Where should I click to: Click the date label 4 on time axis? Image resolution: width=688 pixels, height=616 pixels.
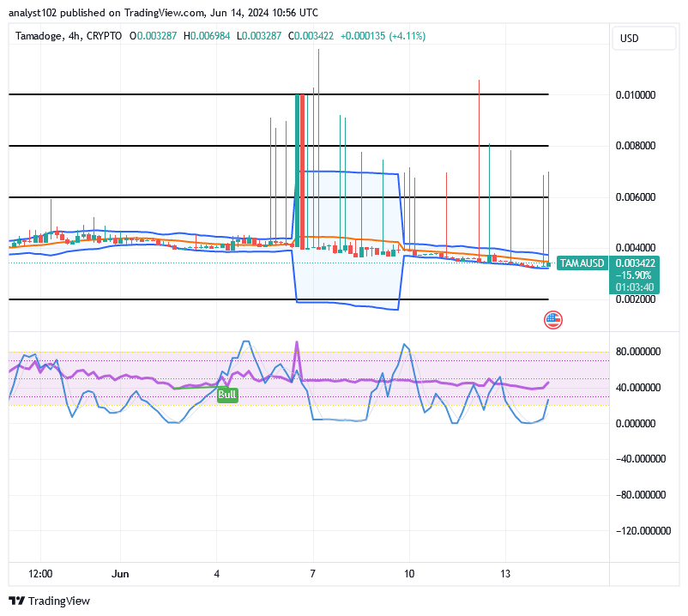tap(216, 574)
